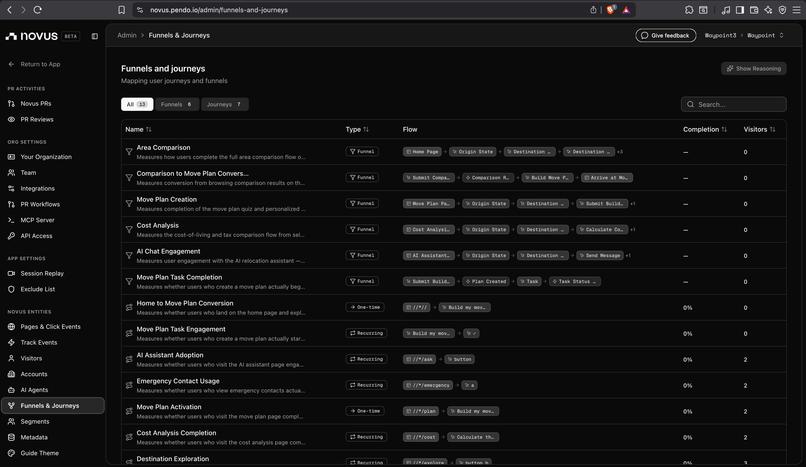Click funnel icon beside Area Comparison

coord(129,152)
